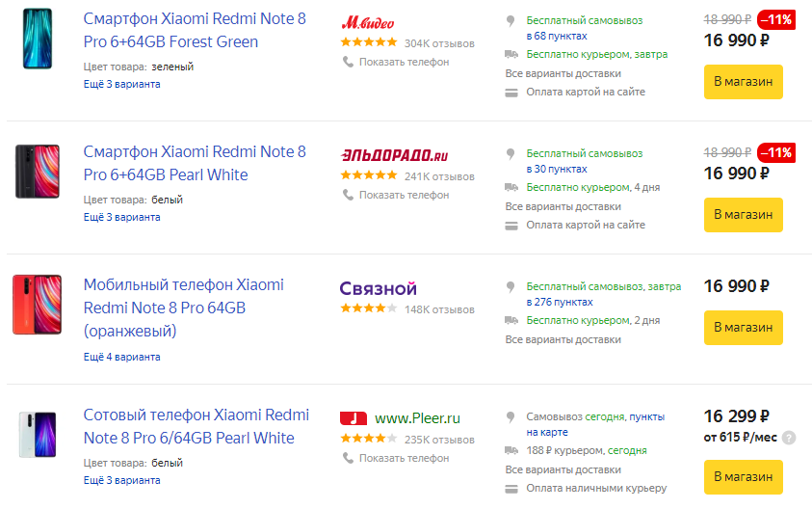
Task: Click the Svyaznoy store logo
Action: [378, 288]
